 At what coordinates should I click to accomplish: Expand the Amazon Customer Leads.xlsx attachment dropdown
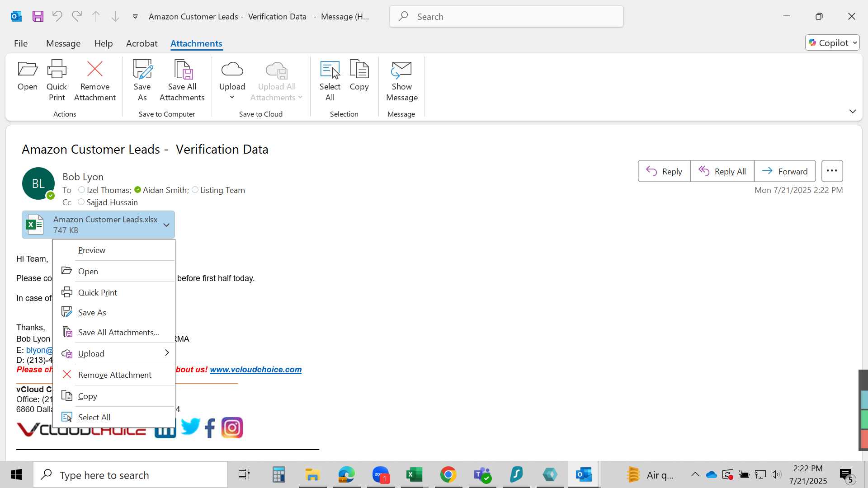(x=166, y=225)
